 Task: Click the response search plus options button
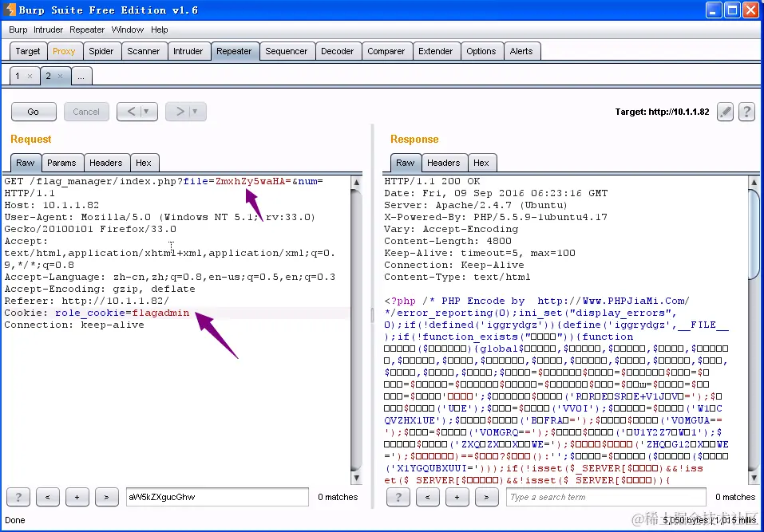[457, 497]
